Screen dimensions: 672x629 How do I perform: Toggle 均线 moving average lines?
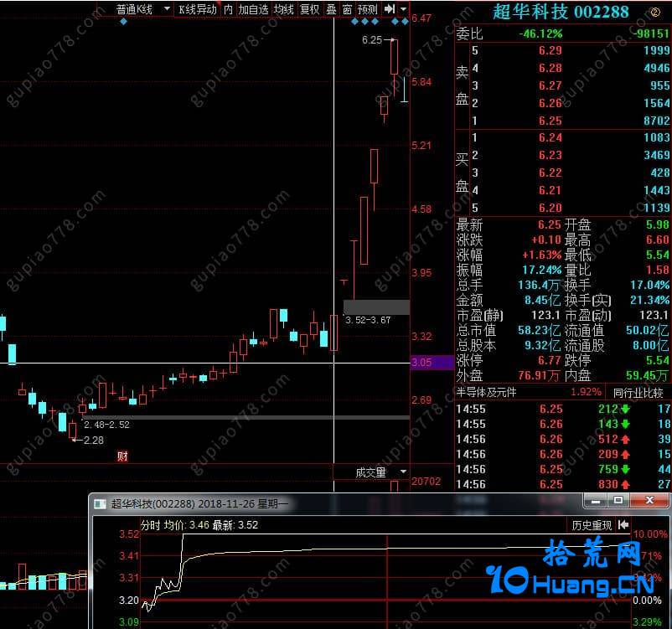[284, 9]
